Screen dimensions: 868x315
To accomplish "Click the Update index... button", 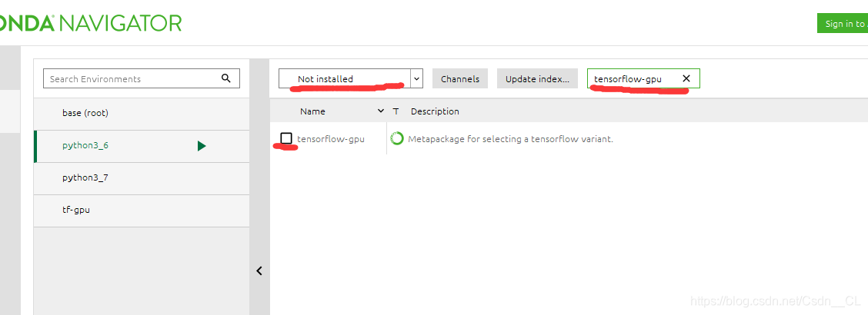I will tap(537, 78).
